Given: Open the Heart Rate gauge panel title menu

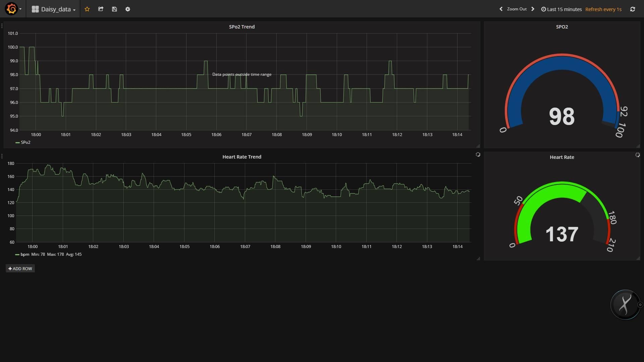Looking at the screenshot, I should click(x=562, y=157).
